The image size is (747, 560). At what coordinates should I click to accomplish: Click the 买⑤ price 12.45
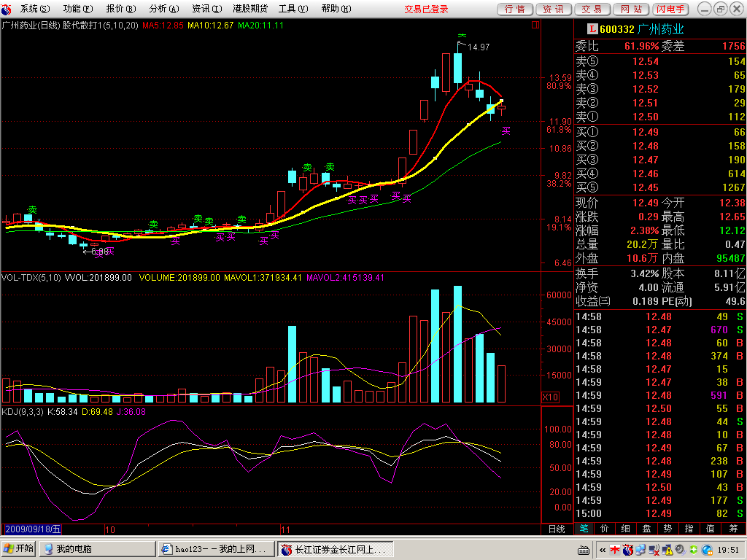tap(646, 187)
